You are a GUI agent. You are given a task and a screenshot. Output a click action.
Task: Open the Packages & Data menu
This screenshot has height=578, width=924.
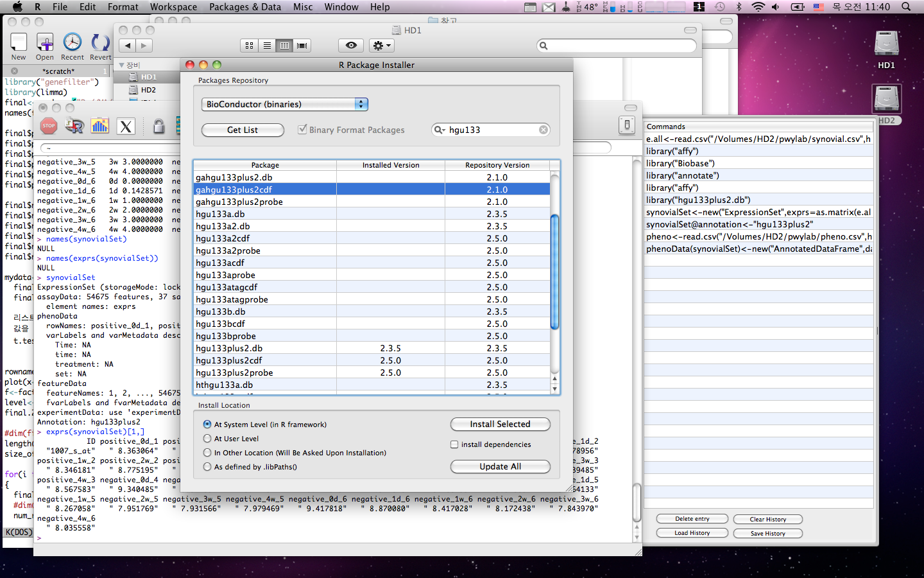tap(245, 6)
